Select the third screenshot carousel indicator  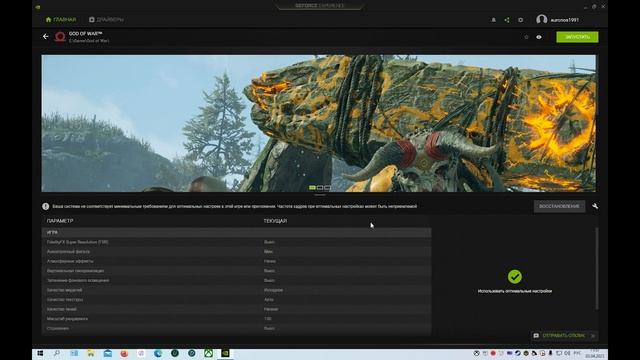(x=327, y=187)
